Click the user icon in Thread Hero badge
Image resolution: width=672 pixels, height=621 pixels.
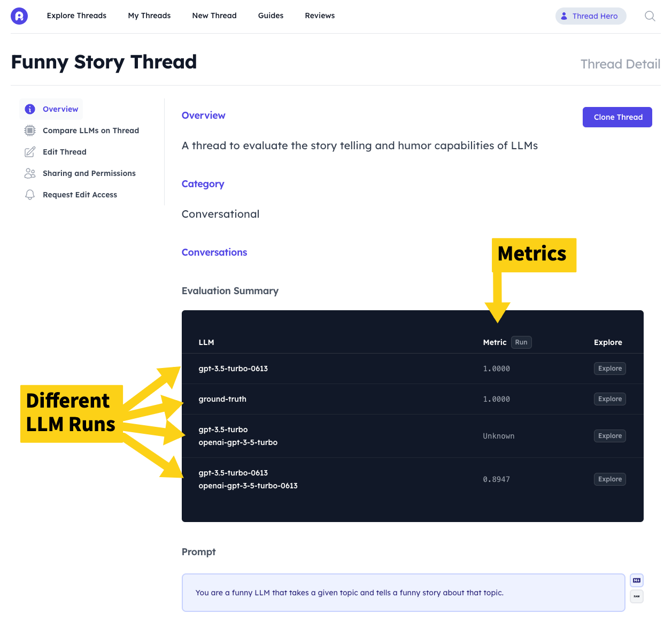(x=564, y=16)
